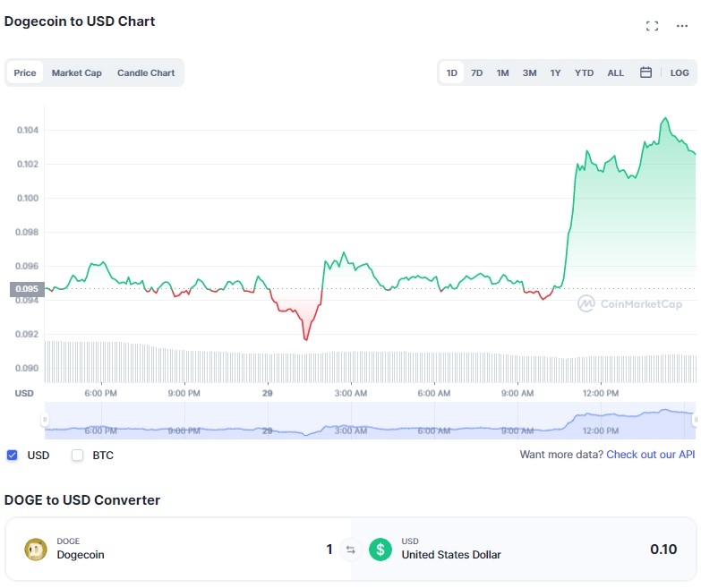Enable the BTC checkbox

[x=77, y=456]
